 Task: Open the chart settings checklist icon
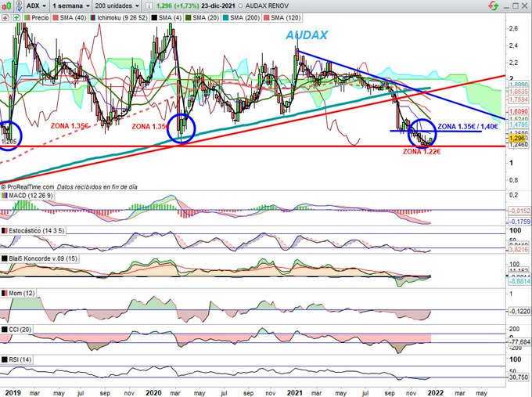18,5
